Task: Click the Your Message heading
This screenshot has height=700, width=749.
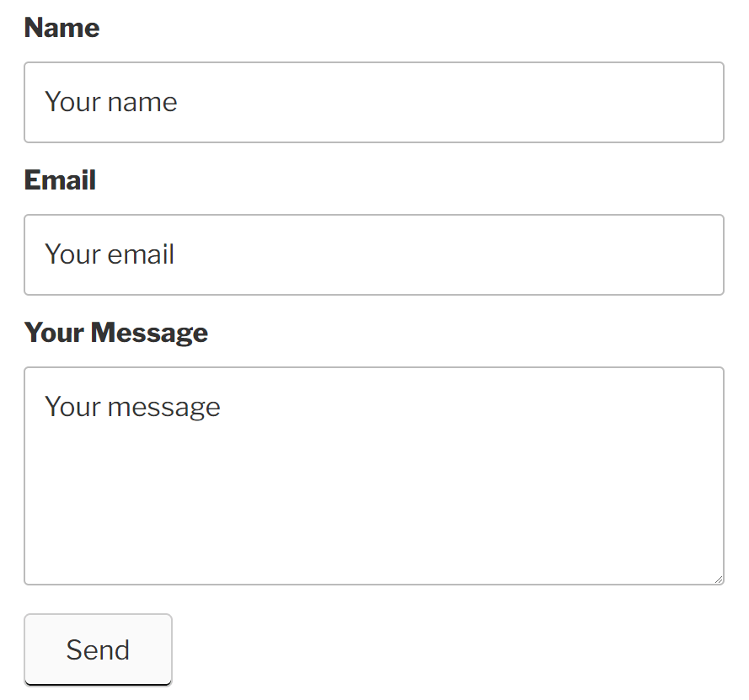Action: click(x=115, y=332)
